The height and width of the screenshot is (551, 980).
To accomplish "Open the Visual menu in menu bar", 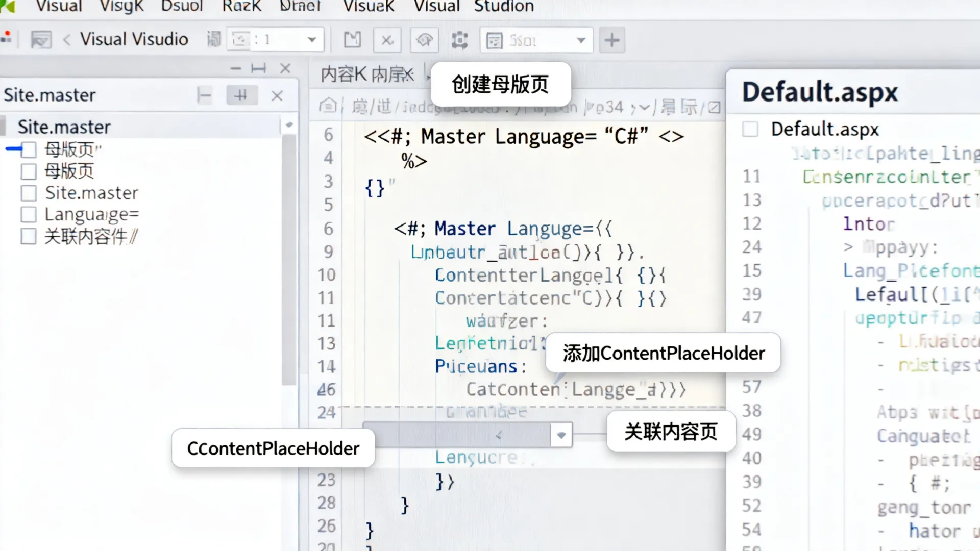I will (x=59, y=6).
